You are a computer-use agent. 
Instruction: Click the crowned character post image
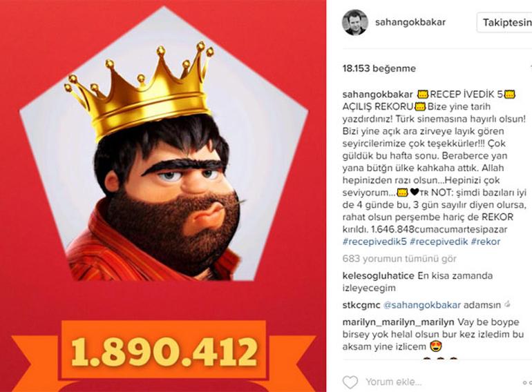(164, 196)
